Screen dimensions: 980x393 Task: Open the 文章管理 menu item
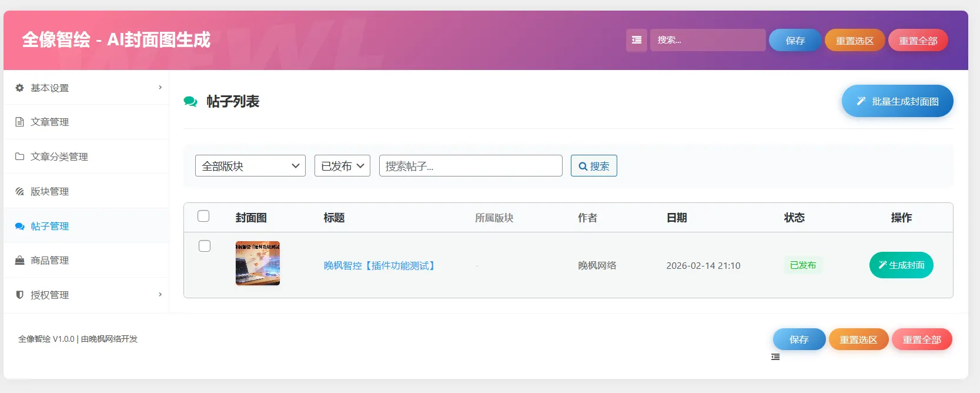(86, 122)
